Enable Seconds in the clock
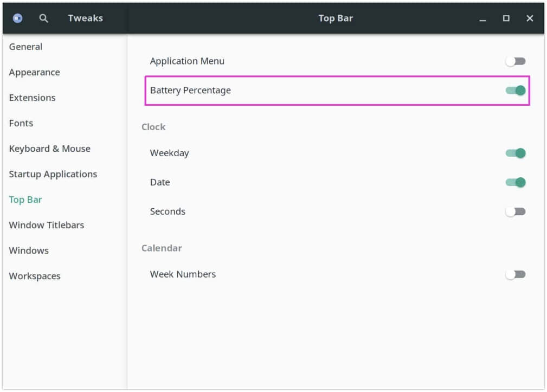The height and width of the screenshot is (392, 547). coord(515,212)
